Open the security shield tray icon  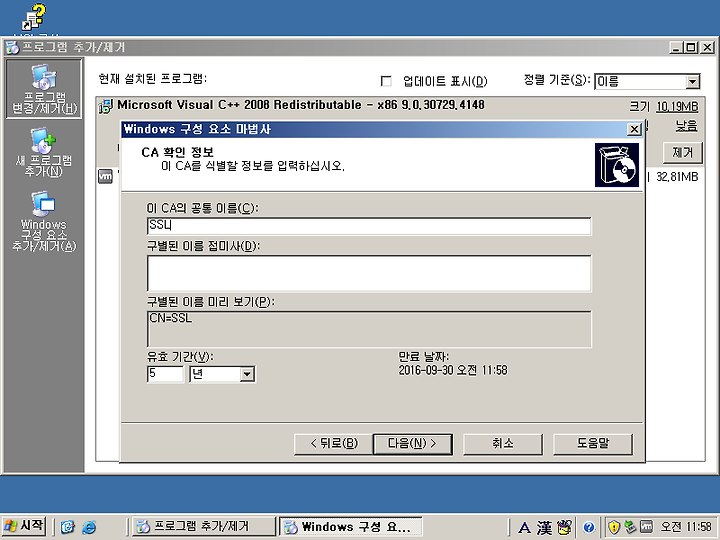(613, 527)
